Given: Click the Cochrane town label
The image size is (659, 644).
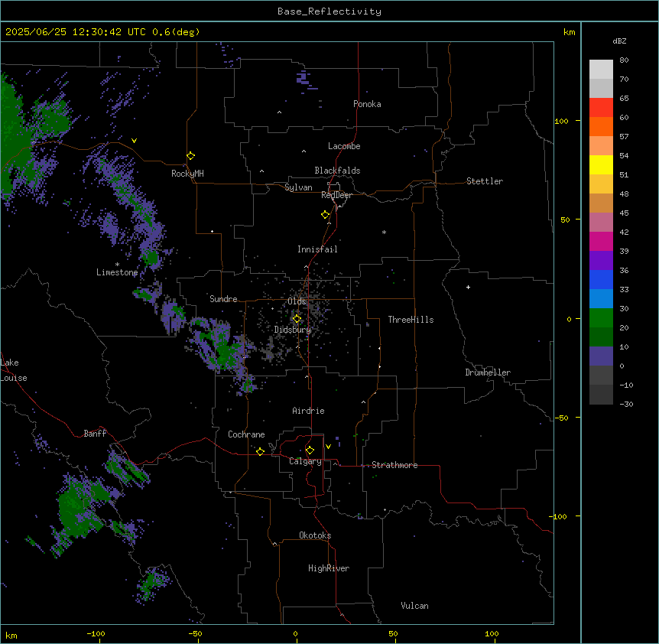Looking at the screenshot, I should (246, 434).
